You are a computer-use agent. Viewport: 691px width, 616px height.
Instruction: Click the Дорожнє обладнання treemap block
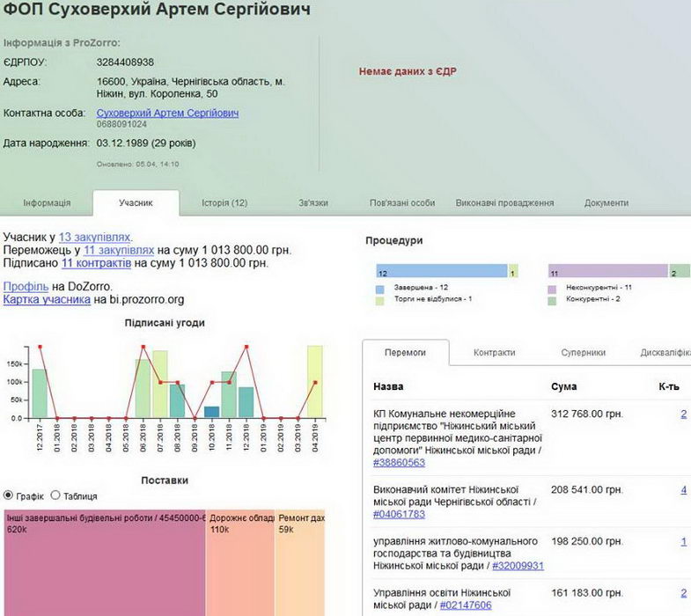click(239, 563)
